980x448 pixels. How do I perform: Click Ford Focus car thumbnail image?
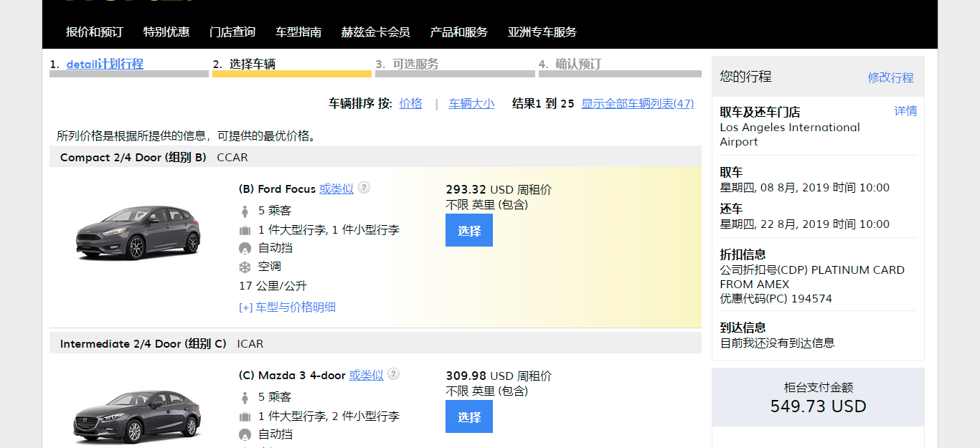pos(138,232)
